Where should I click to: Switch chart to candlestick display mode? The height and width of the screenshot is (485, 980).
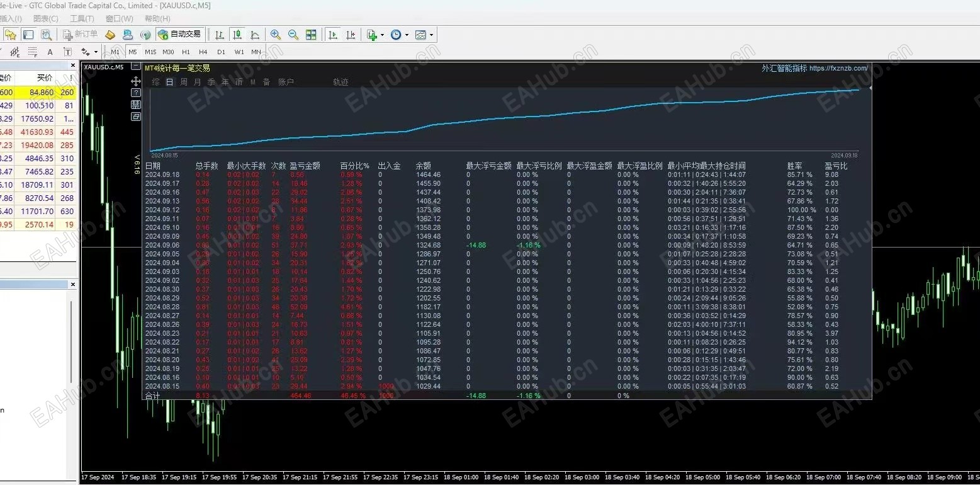point(237,35)
